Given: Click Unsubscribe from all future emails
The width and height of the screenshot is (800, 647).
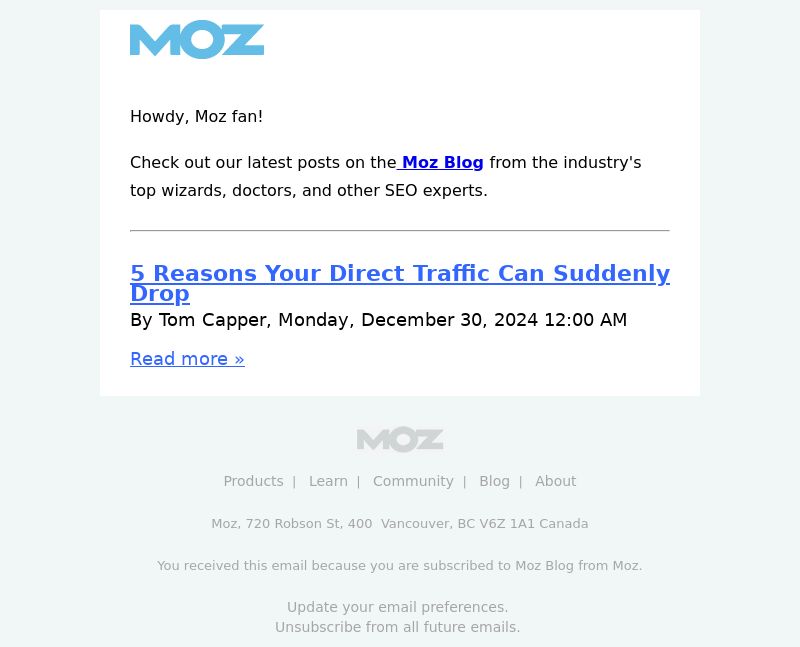Looking at the screenshot, I should point(397,627).
